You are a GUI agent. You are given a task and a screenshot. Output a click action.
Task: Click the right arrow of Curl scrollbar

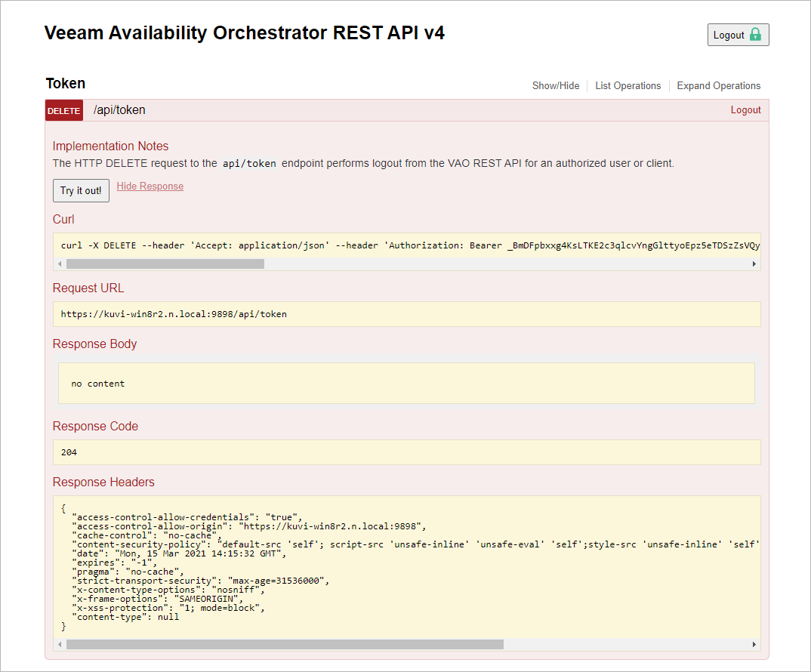754,264
